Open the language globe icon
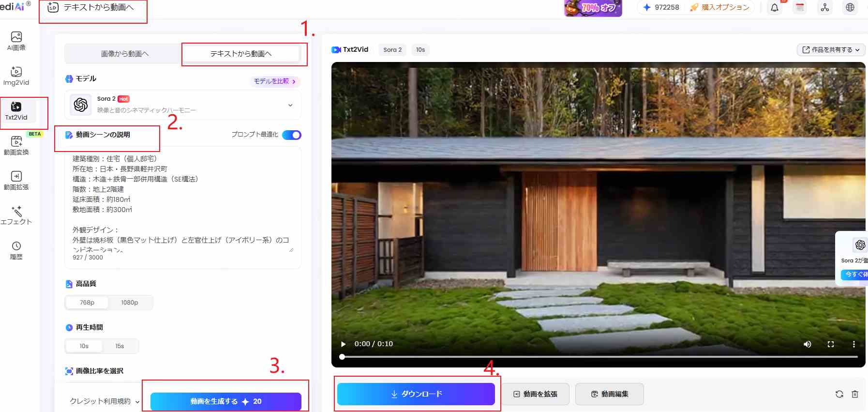Screen dimensions: 868x412 850,7
